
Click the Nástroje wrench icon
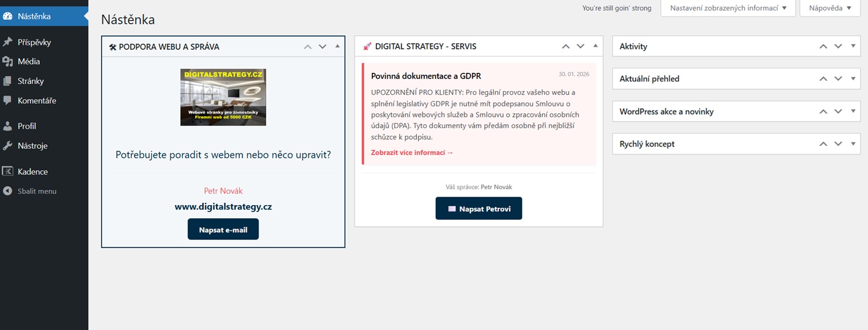pyautogui.click(x=7, y=146)
